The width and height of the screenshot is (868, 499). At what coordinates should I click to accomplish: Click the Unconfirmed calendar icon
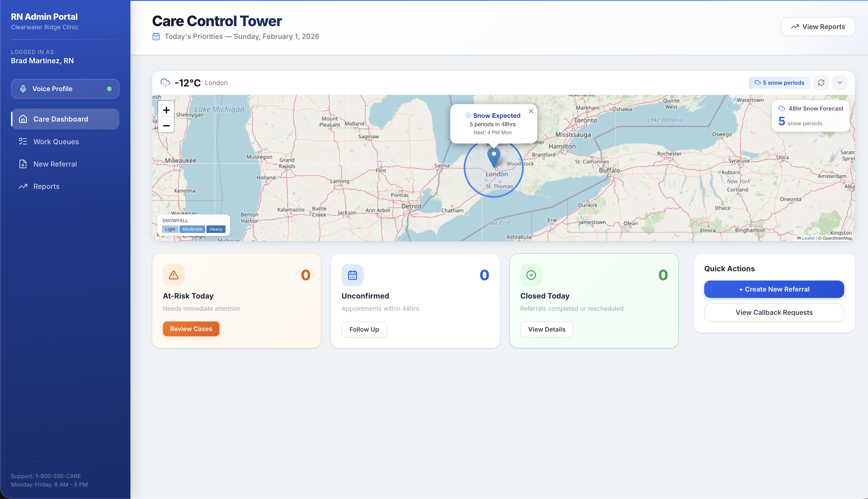pos(352,275)
